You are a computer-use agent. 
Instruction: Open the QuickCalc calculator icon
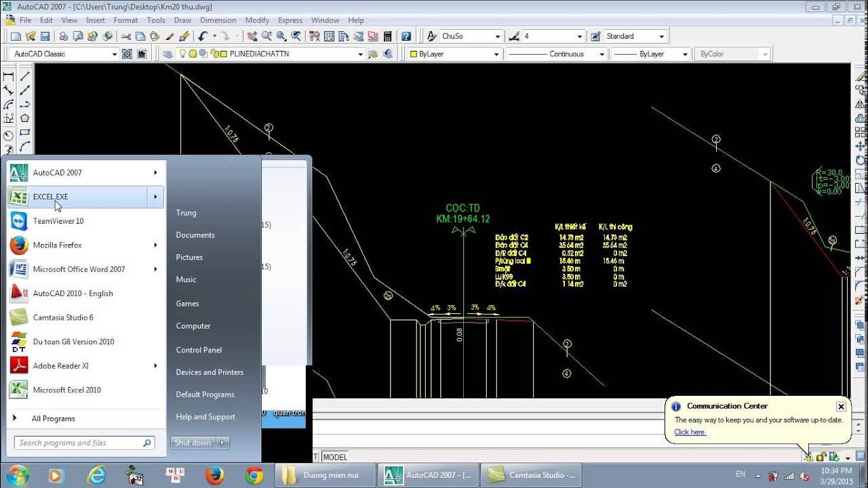click(x=388, y=37)
